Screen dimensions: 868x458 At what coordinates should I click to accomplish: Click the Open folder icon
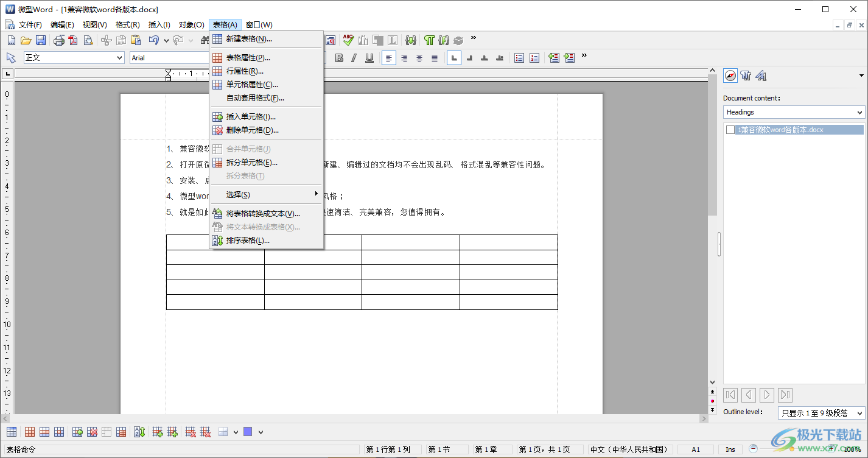point(26,40)
